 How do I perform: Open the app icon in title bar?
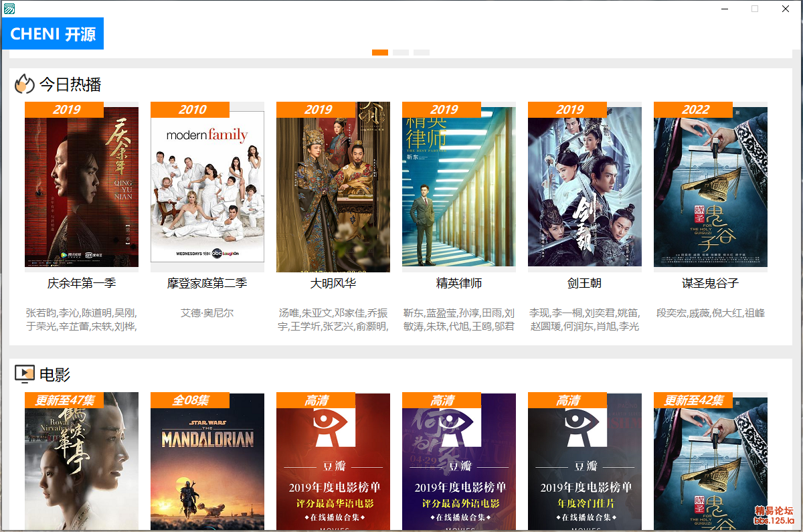tap(9, 9)
